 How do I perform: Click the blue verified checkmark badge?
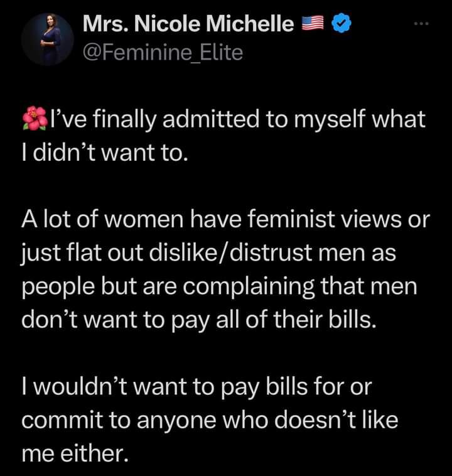pyautogui.click(x=341, y=24)
